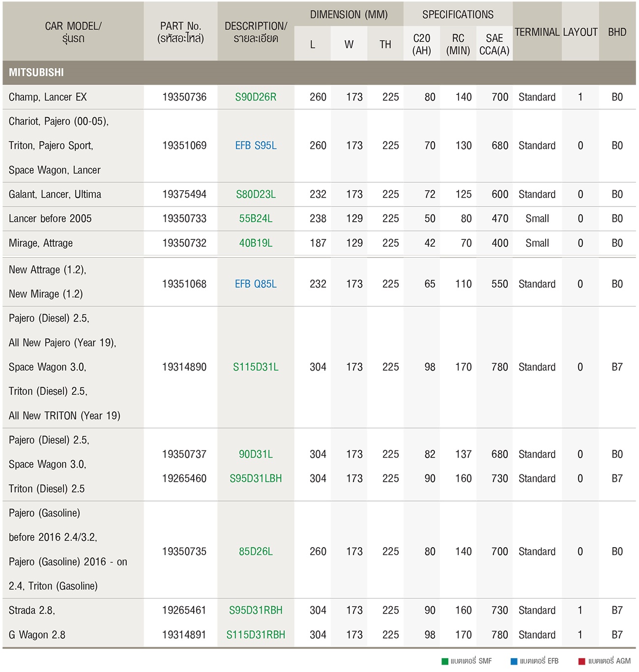Select the S80D23L battery description
This screenshot has width=639, height=672.
click(256, 194)
